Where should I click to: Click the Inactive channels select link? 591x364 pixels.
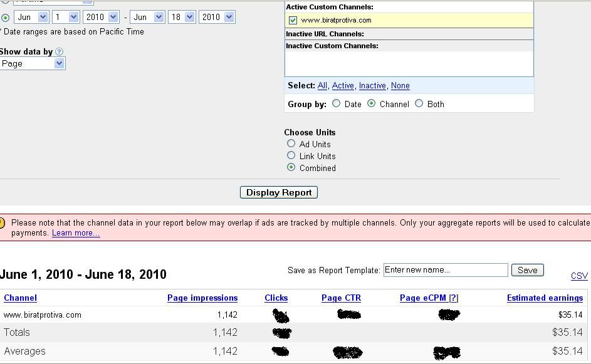[x=372, y=86]
